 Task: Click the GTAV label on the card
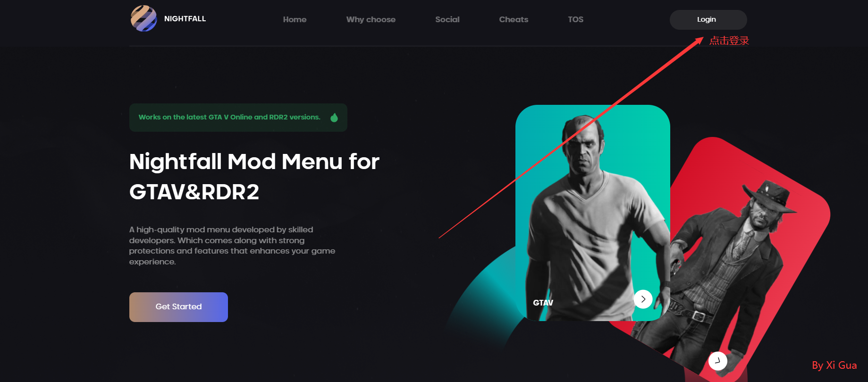(x=543, y=303)
